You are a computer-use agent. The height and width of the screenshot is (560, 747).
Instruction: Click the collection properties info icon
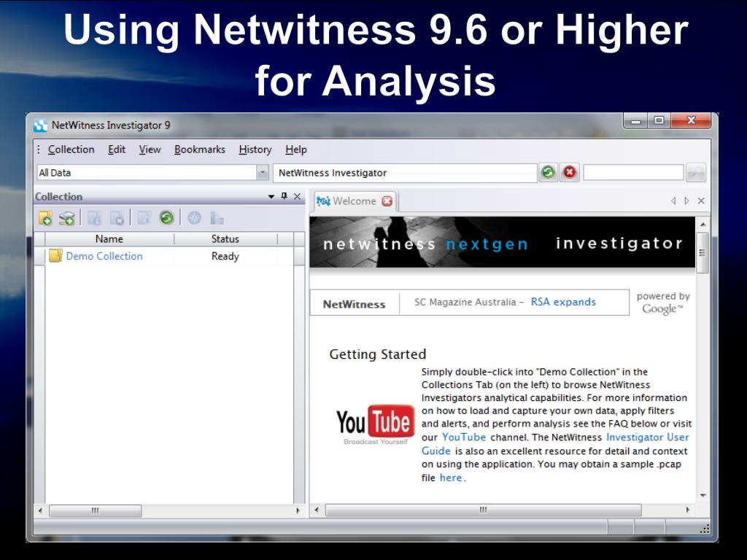94,218
